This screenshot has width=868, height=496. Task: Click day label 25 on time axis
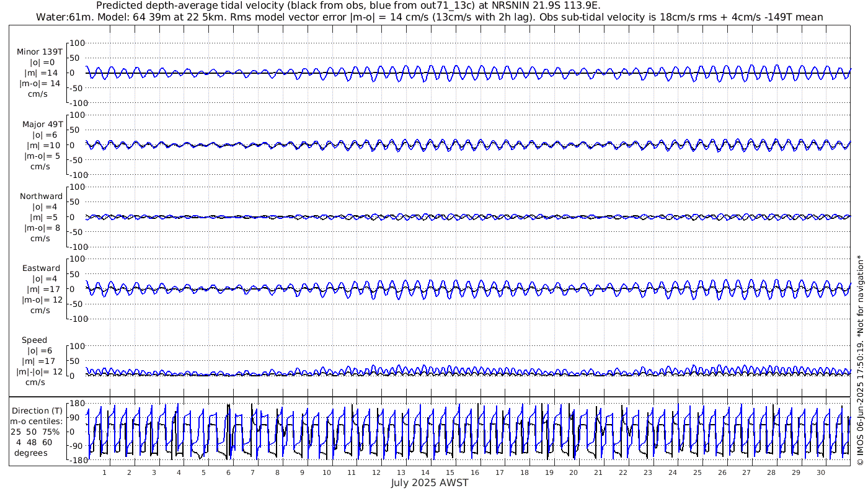click(x=697, y=472)
